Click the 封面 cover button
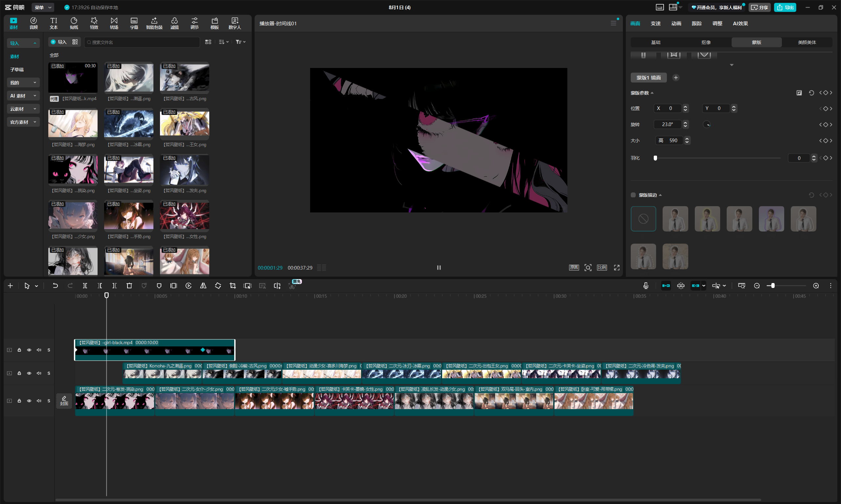841x504 pixels. [x=64, y=401]
